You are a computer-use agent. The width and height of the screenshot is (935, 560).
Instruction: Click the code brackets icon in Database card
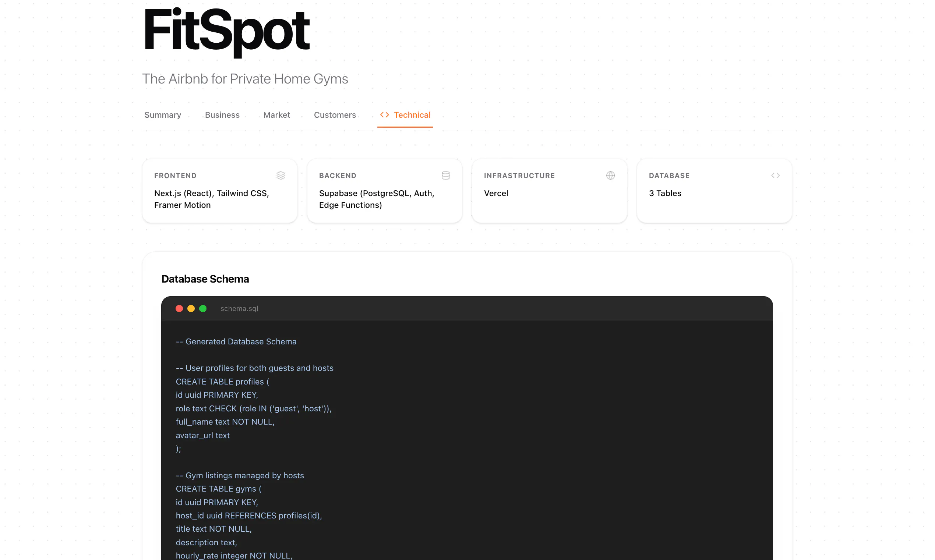pos(775,176)
